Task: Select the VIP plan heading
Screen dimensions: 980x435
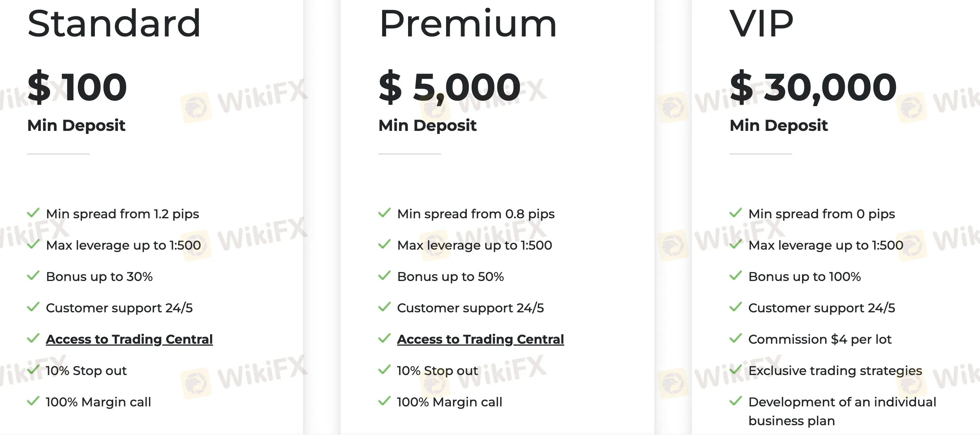Action: (762, 24)
